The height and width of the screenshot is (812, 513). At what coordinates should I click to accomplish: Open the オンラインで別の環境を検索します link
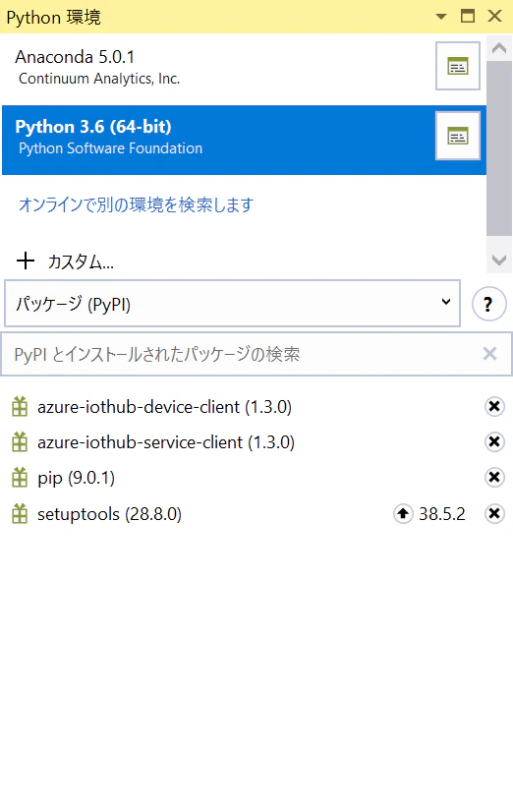click(137, 205)
